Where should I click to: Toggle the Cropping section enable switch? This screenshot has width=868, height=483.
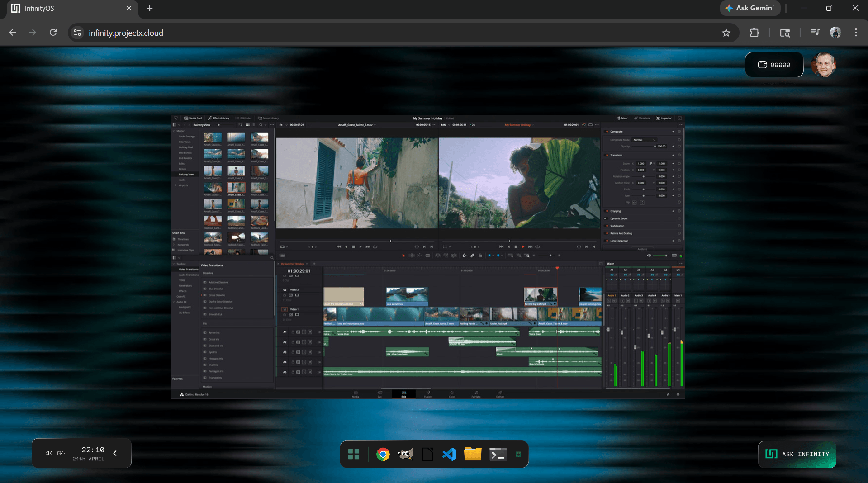[x=606, y=211]
